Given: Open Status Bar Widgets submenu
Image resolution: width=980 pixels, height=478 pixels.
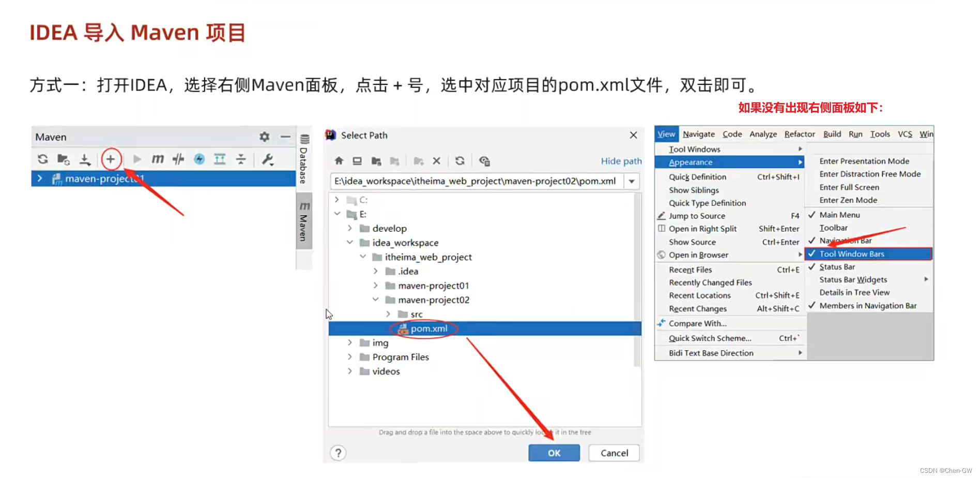Looking at the screenshot, I should pyautogui.click(x=869, y=279).
